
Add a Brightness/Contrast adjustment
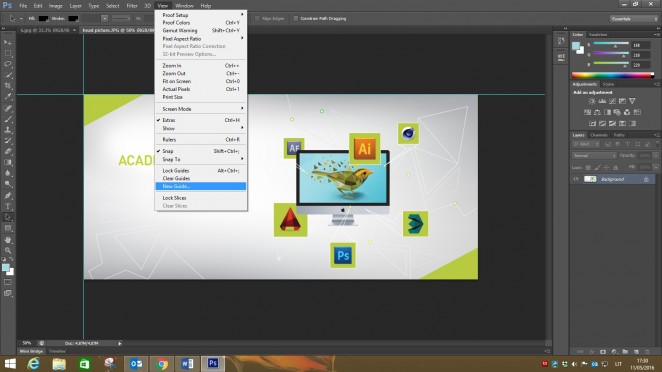pyautogui.click(x=592, y=101)
